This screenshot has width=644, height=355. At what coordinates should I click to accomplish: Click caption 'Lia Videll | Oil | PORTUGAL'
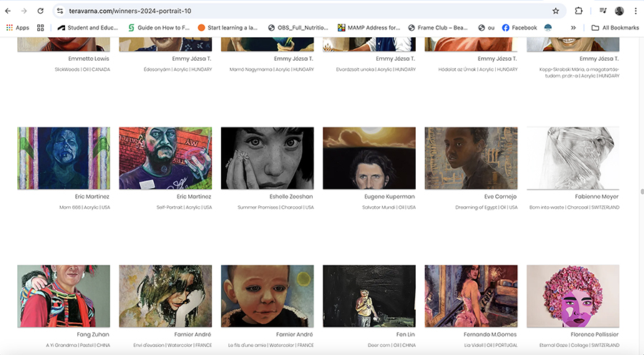(491, 346)
